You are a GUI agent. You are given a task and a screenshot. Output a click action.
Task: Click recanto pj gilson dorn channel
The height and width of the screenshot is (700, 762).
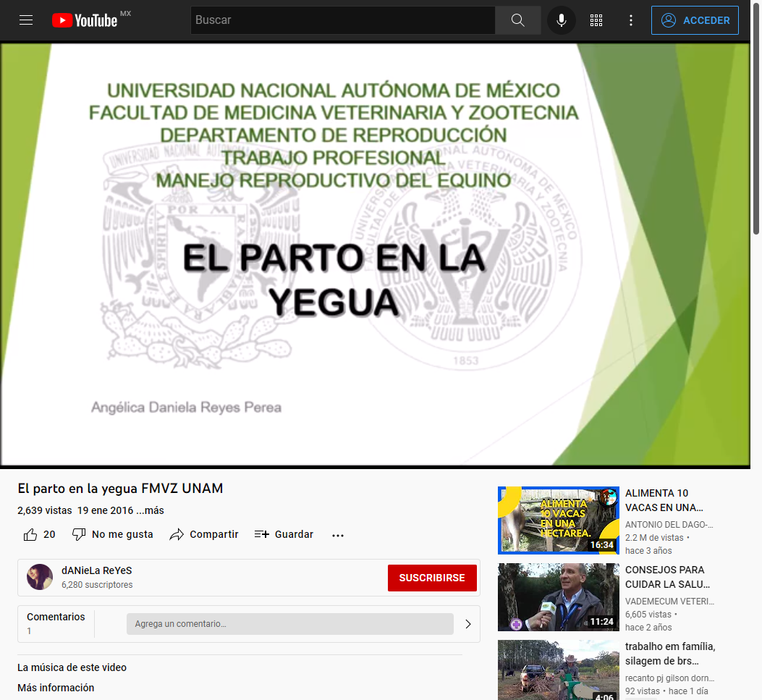(x=669, y=678)
